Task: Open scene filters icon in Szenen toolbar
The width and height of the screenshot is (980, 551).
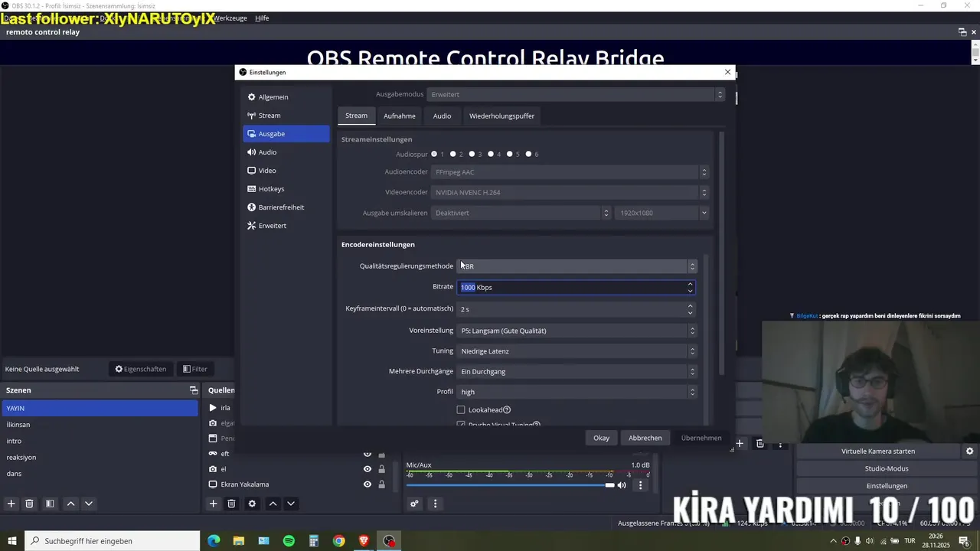Action: (50, 504)
